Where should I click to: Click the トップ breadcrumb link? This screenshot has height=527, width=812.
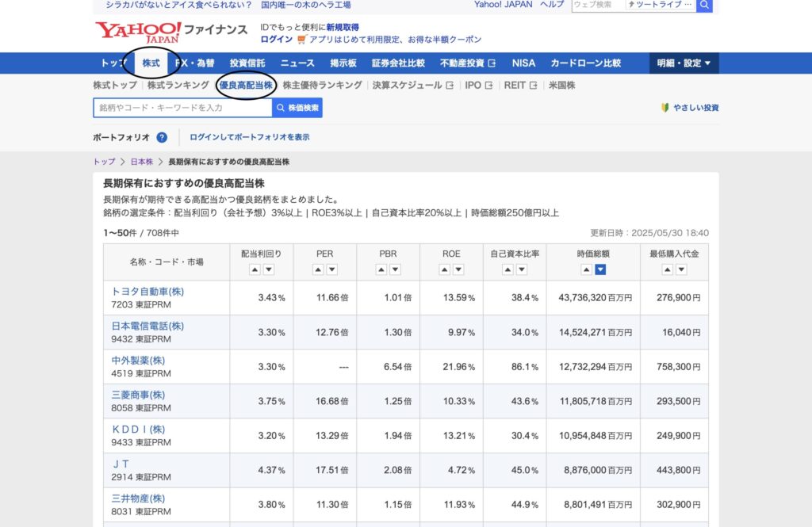tap(104, 162)
